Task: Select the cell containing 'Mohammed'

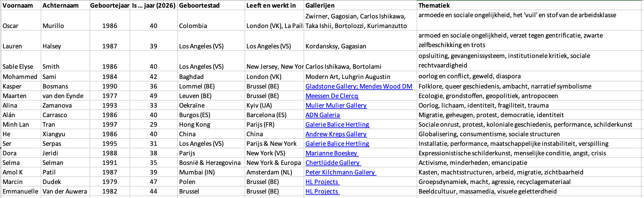Action: (x=21, y=76)
